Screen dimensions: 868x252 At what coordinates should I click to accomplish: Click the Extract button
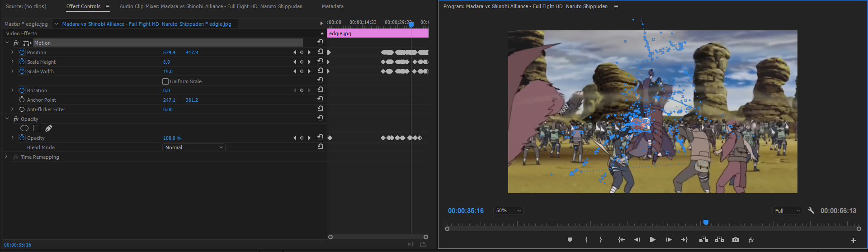pyautogui.click(x=719, y=240)
